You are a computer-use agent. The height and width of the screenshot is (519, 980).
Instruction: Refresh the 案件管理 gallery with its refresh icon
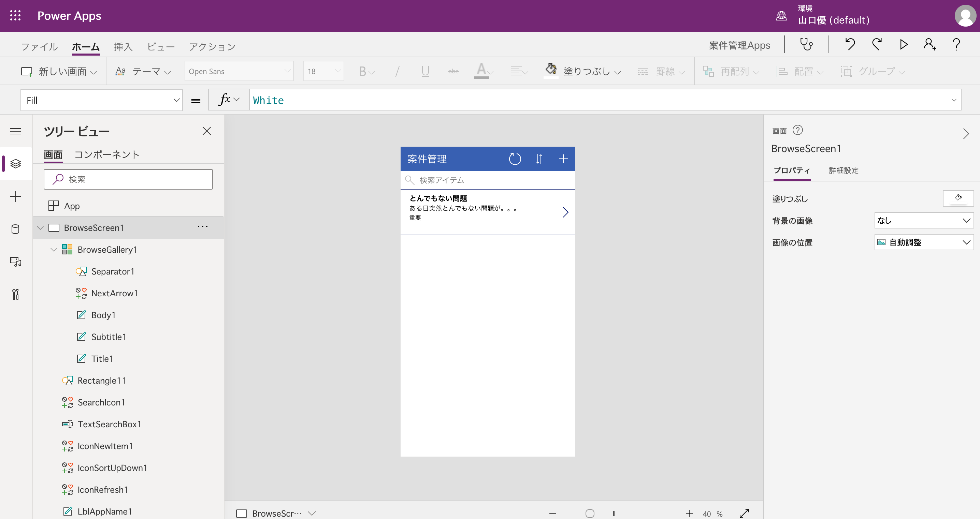[515, 159]
